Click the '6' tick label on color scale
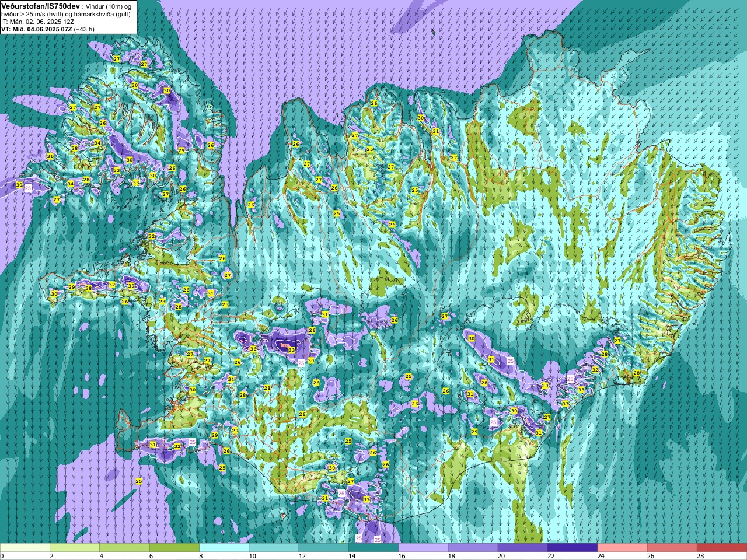 pos(151,556)
